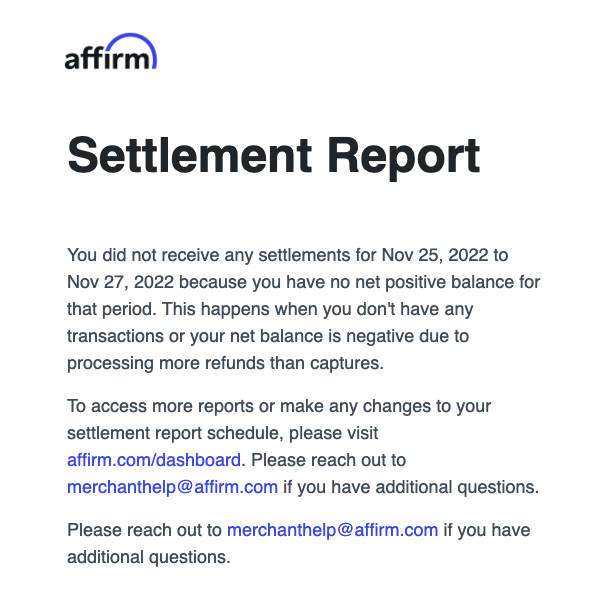The image size is (597, 609).
Task: Click the final "additional questions." line
Action: tap(149, 557)
